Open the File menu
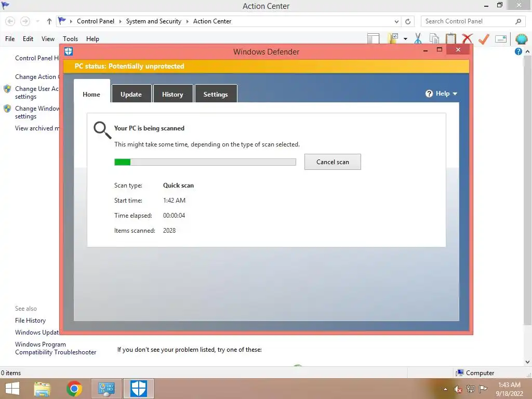The width and height of the screenshot is (532, 399). click(x=10, y=38)
